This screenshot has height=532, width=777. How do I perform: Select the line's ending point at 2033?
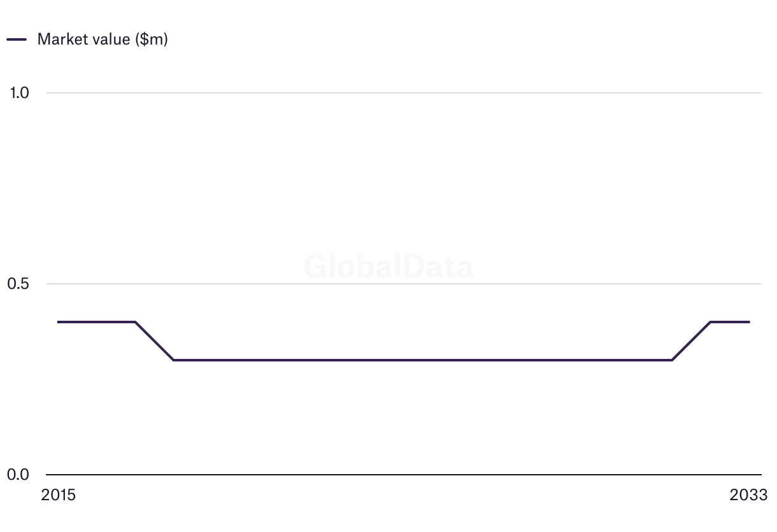750,322
